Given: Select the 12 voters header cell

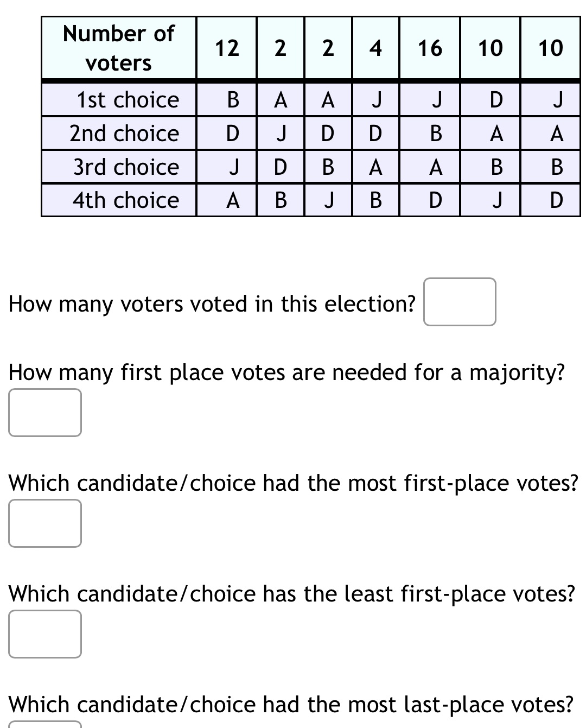Looking at the screenshot, I should click(226, 48).
